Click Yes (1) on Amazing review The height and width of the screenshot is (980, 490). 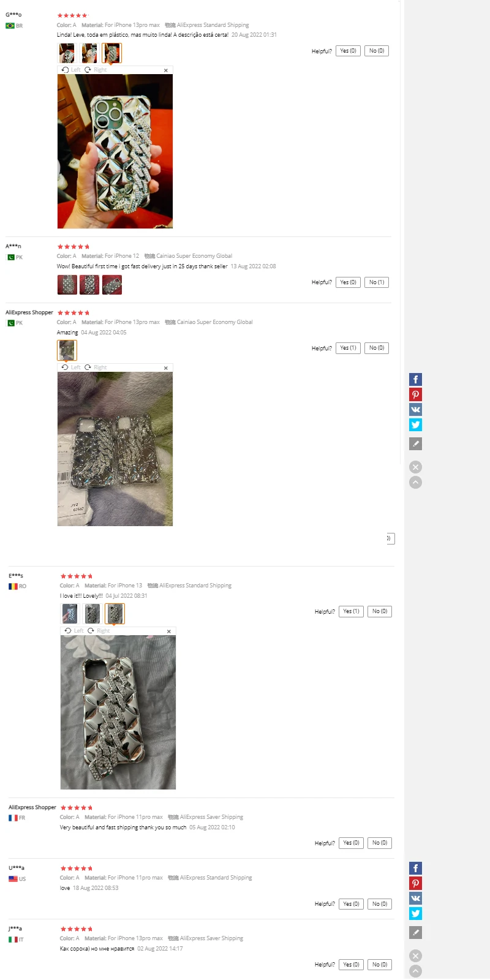349,348
